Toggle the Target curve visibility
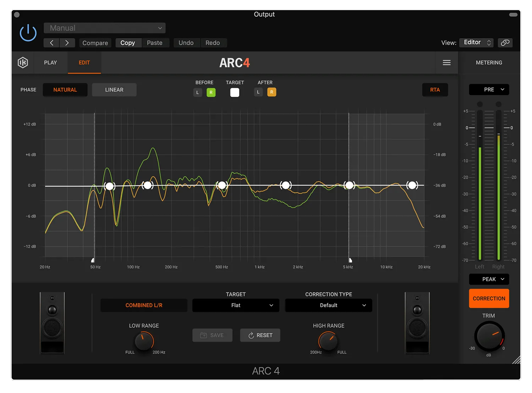Image resolution: width=532 pixels, height=393 pixels. pos(235,93)
